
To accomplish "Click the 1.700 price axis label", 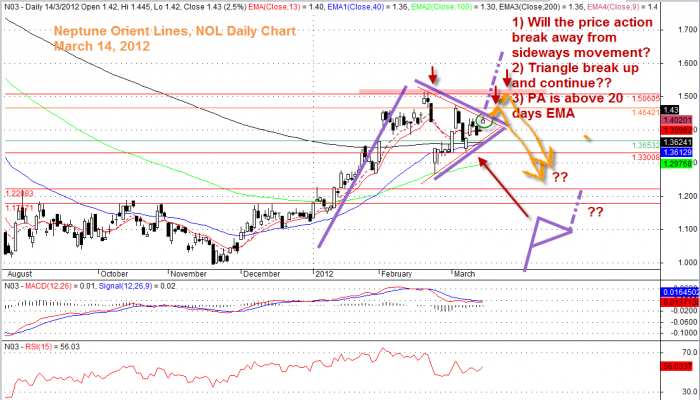I will pyautogui.click(x=687, y=30).
